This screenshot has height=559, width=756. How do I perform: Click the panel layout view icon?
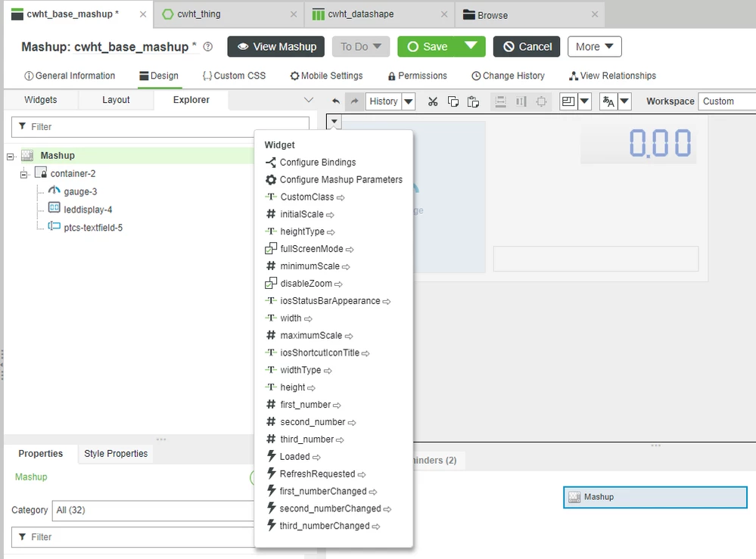(x=568, y=101)
